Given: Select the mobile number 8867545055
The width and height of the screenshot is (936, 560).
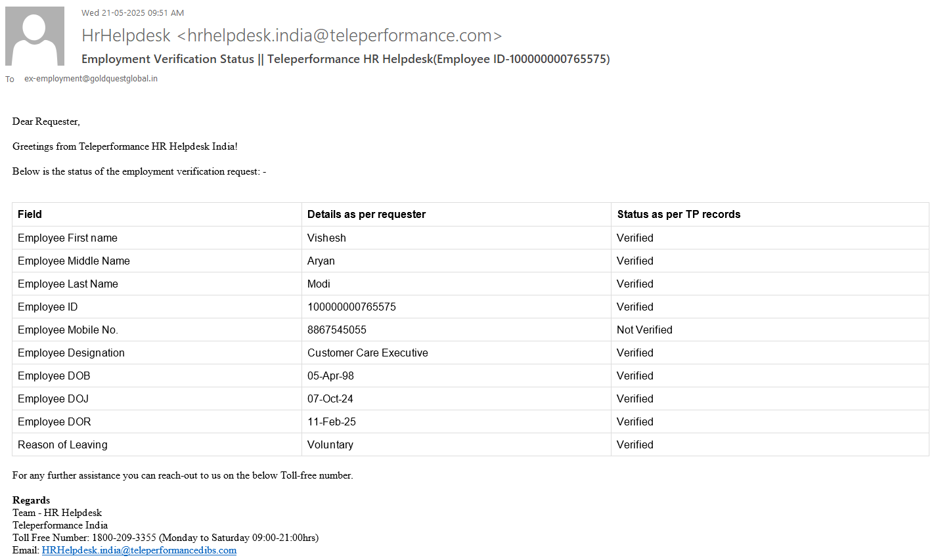Looking at the screenshot, I should pyautogui.click(x=337, y=330).
